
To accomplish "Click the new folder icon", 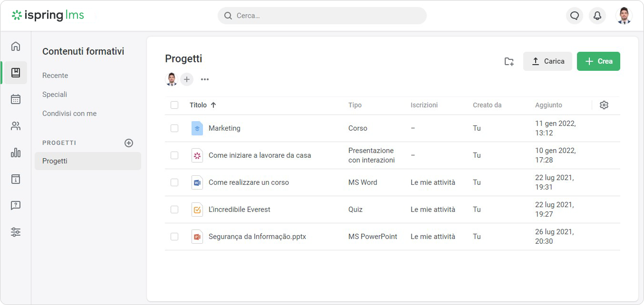I will pyautogui.click(x=509, y=61).
